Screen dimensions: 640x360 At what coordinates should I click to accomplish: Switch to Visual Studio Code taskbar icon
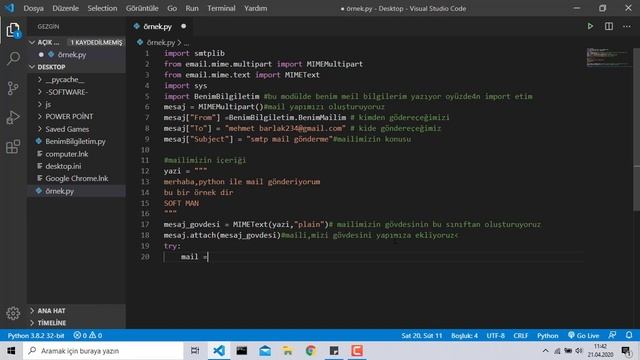[219, 351]
